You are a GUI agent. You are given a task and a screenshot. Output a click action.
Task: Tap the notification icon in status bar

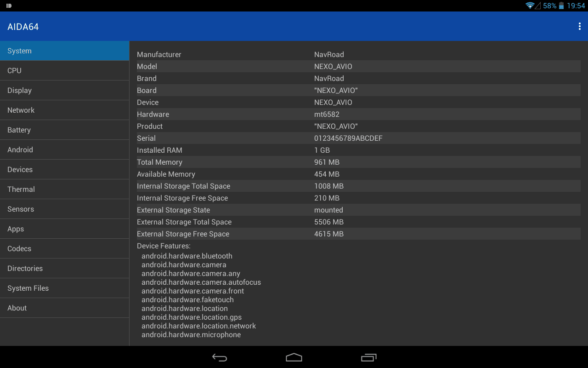point(9,6)
